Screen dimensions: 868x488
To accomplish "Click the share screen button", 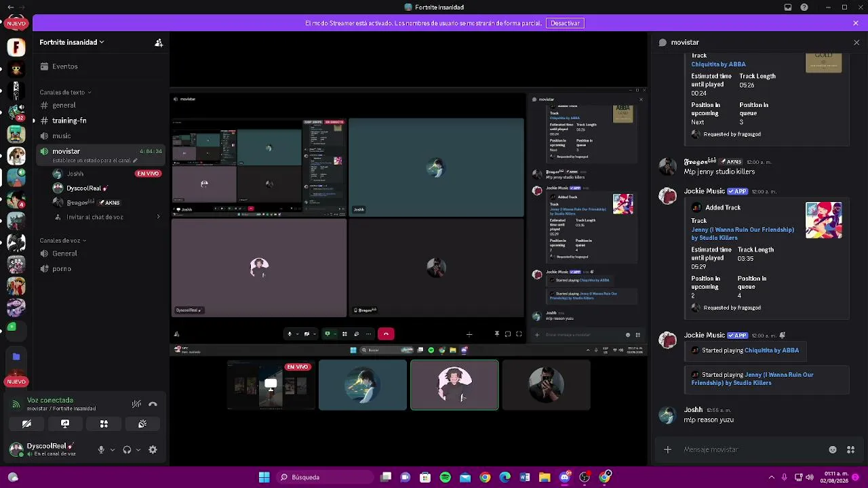I will tap(65, 424).
